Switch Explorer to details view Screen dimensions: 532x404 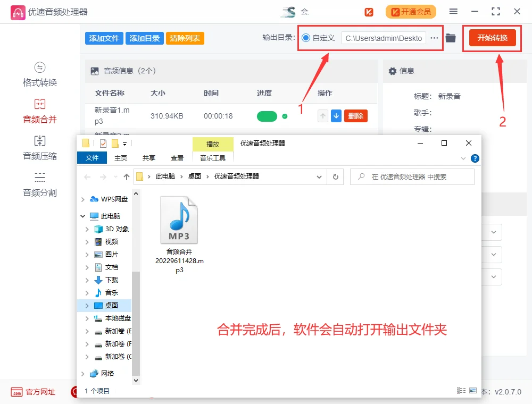pos(461,390)
